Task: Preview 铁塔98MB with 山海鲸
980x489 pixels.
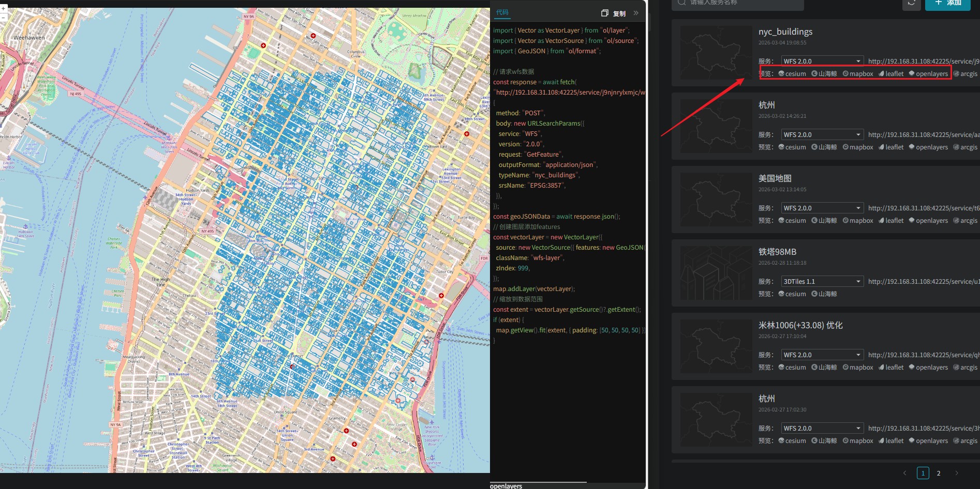Action: tap(824, 294)
